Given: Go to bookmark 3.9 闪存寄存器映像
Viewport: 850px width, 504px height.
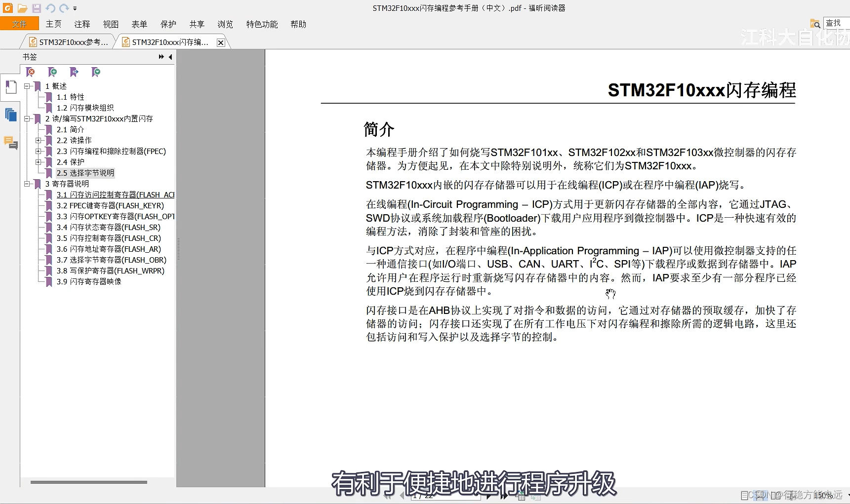Looking at the screenshot, I should pyautogui.click(x=89, y=281).
